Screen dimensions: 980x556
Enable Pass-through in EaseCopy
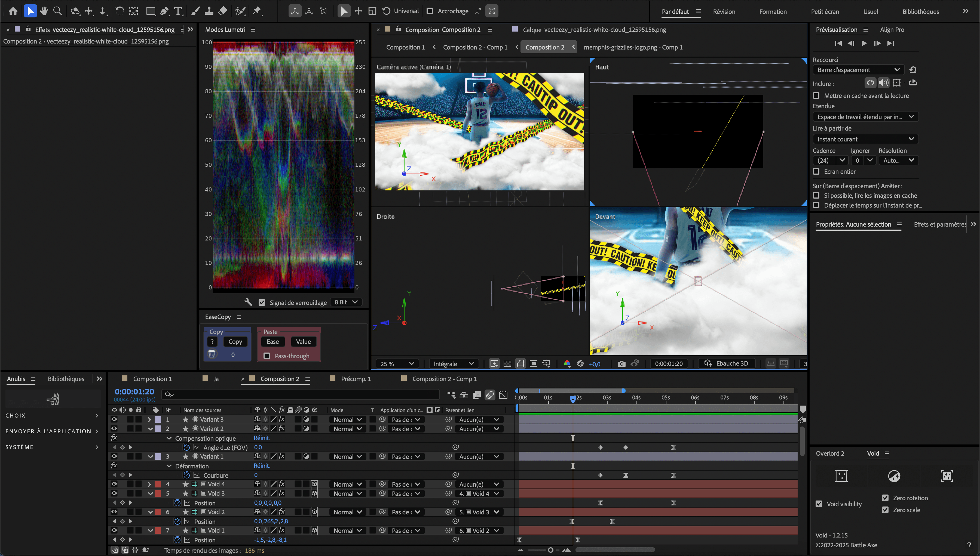coord(267,356)
